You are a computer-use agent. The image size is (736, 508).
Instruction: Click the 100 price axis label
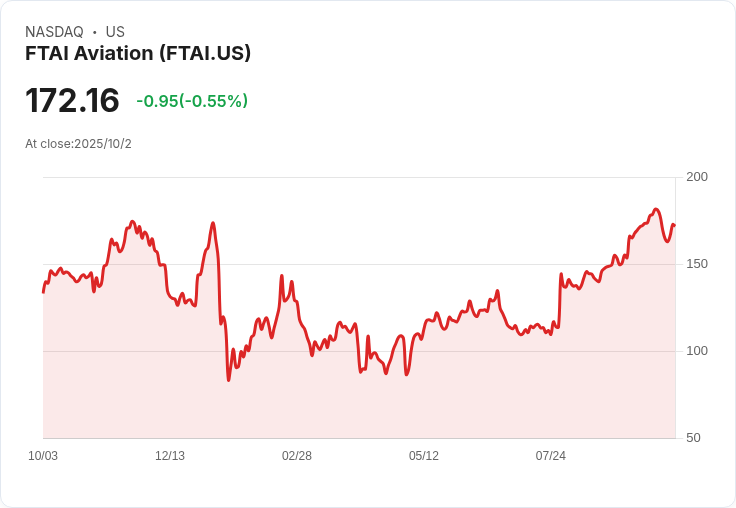pyautogui.click(x=697, y=351)
